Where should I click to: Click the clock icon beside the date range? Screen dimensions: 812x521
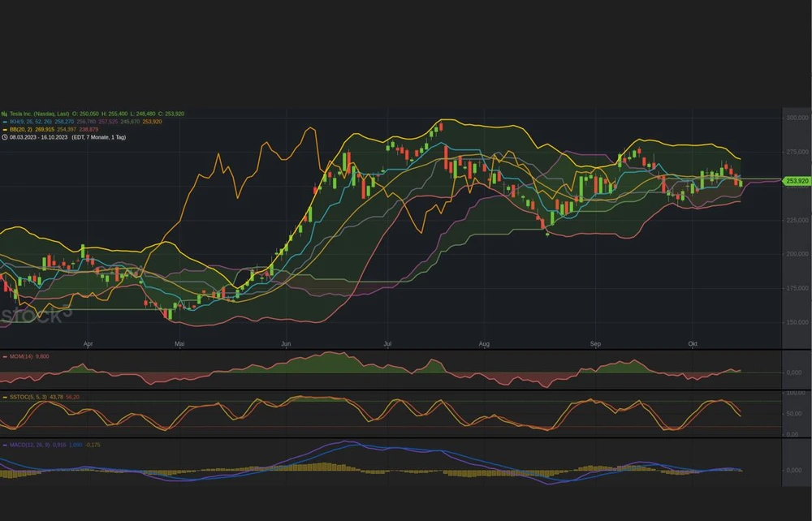coord(4,137)
